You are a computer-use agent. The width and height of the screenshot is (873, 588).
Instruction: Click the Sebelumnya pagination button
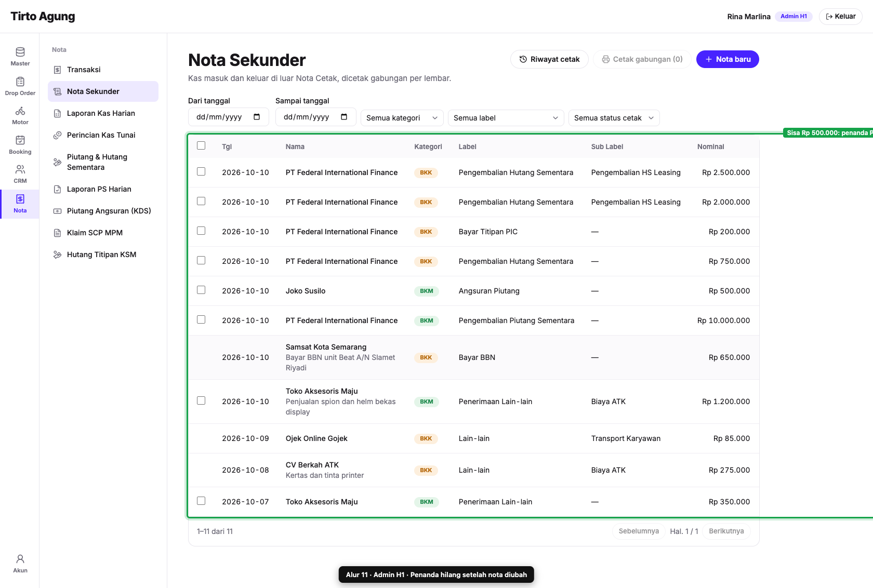click(639, 531)
